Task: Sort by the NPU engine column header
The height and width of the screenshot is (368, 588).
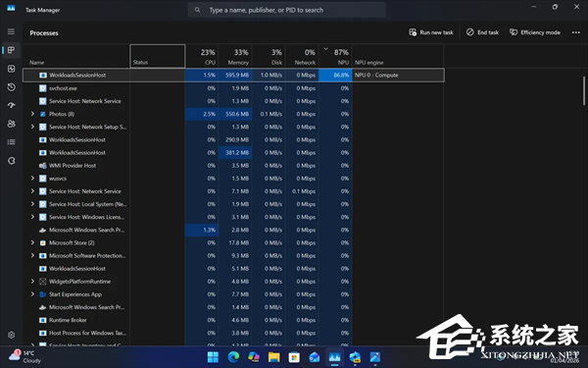Action: coord(398,56)
